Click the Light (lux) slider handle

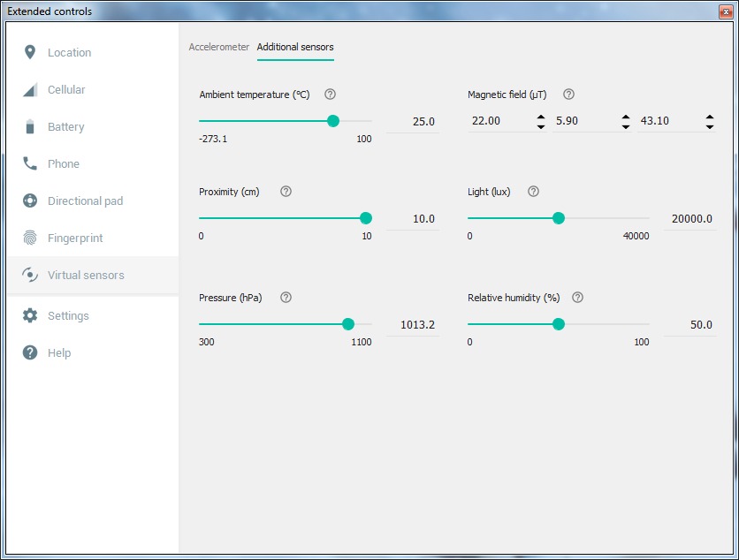coord(558,218)
